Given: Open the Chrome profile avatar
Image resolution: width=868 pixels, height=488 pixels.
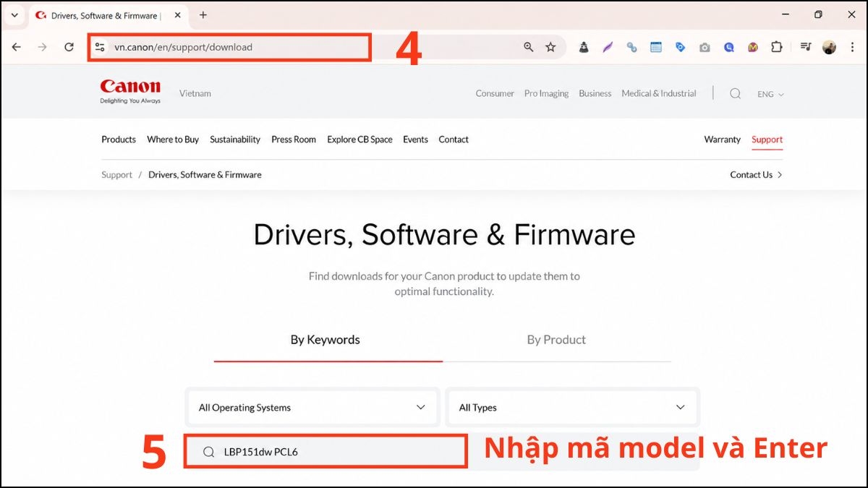Looking at the screenshot, I should 829,47.
